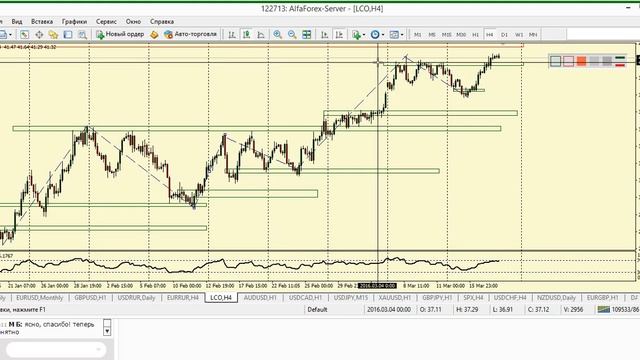
Task: Switch to USDRUR,Daily chart tab
Action: tap(136, 298)
